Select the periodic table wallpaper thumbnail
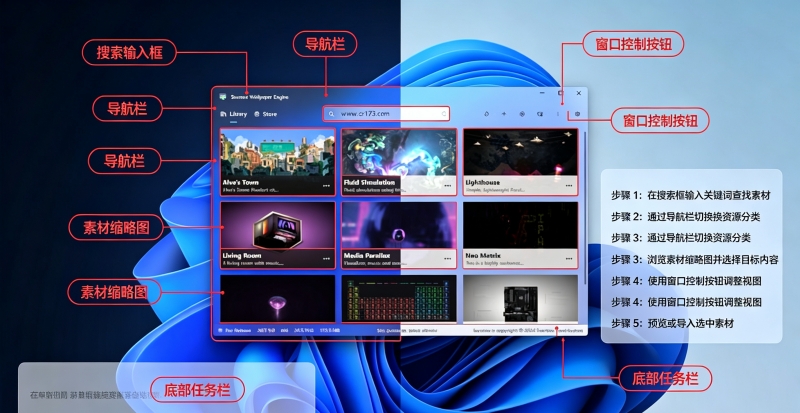The width and height of the screenshot is (800, 413). pos(399,299)
